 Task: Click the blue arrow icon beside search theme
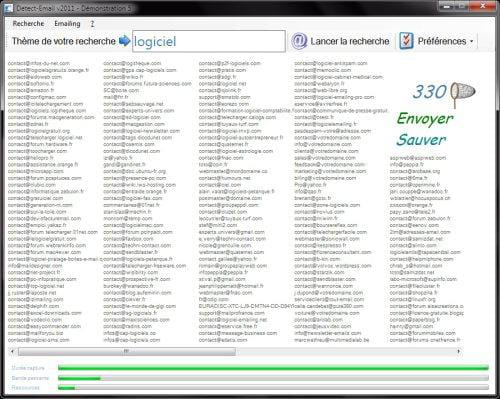pos(125,41)
